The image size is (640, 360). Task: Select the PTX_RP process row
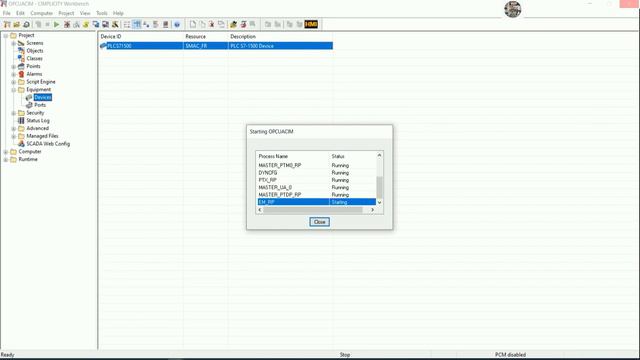[316, 180]
